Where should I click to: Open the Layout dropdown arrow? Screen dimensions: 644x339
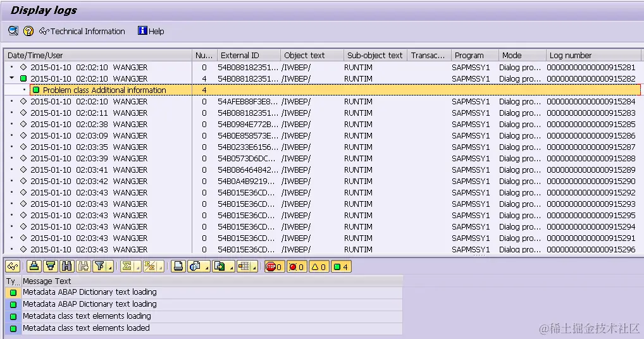coord(255,267)
